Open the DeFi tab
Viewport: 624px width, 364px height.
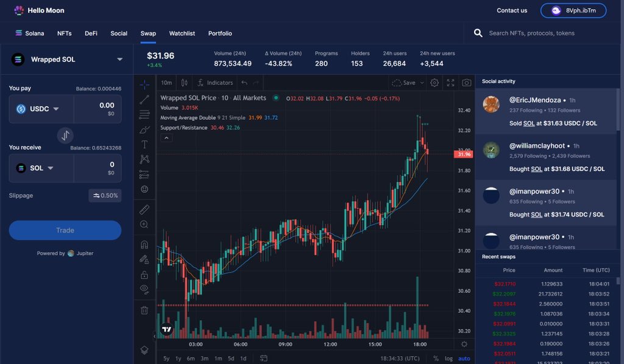[x=91, y=33]
